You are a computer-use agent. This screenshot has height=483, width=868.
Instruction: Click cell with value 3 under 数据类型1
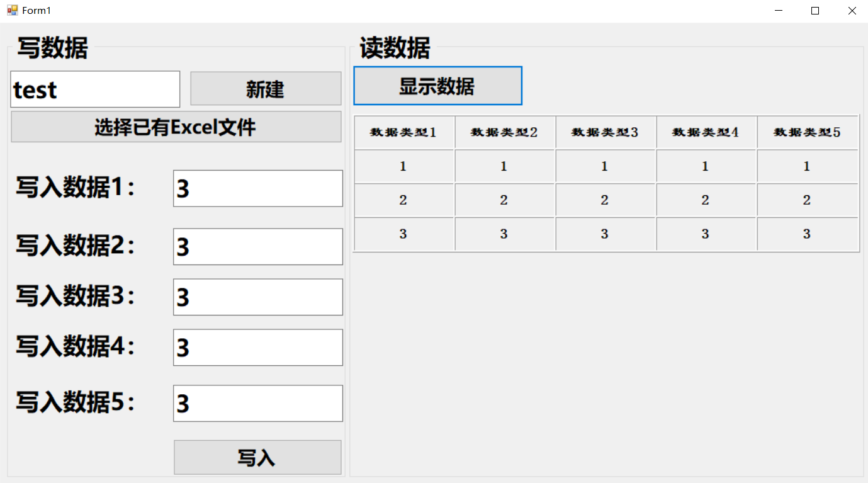[x=403, y=234]
